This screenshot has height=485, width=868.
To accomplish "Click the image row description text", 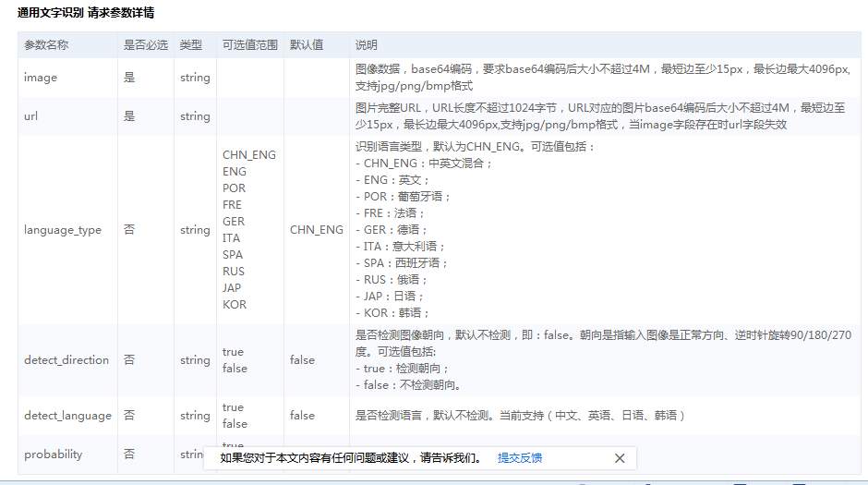I will (603, 78).
